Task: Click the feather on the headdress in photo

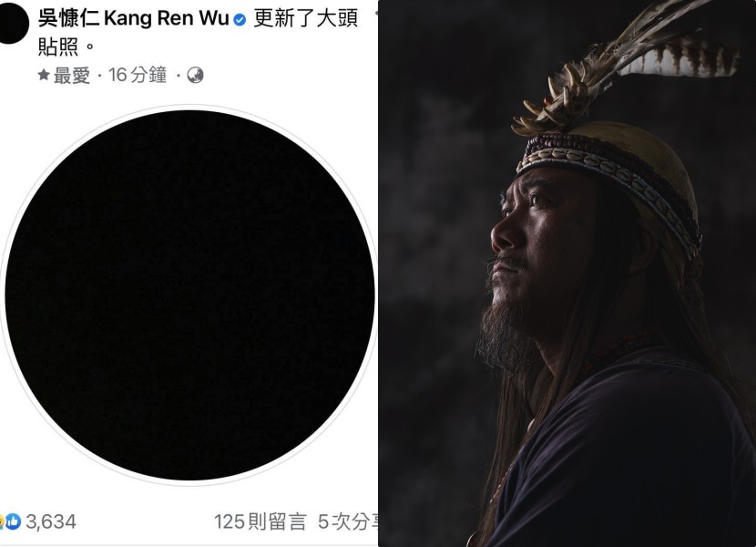Action: click(678, 60)
